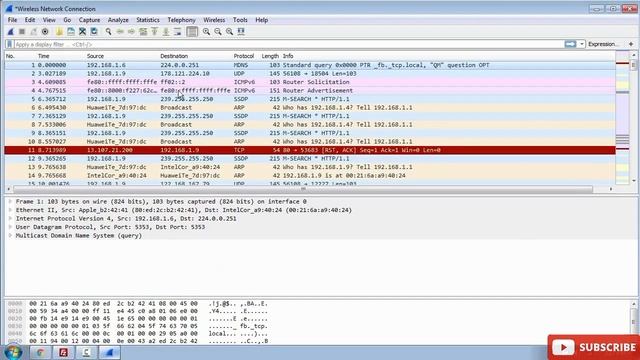Go forward in packet history

pos(131,31)
